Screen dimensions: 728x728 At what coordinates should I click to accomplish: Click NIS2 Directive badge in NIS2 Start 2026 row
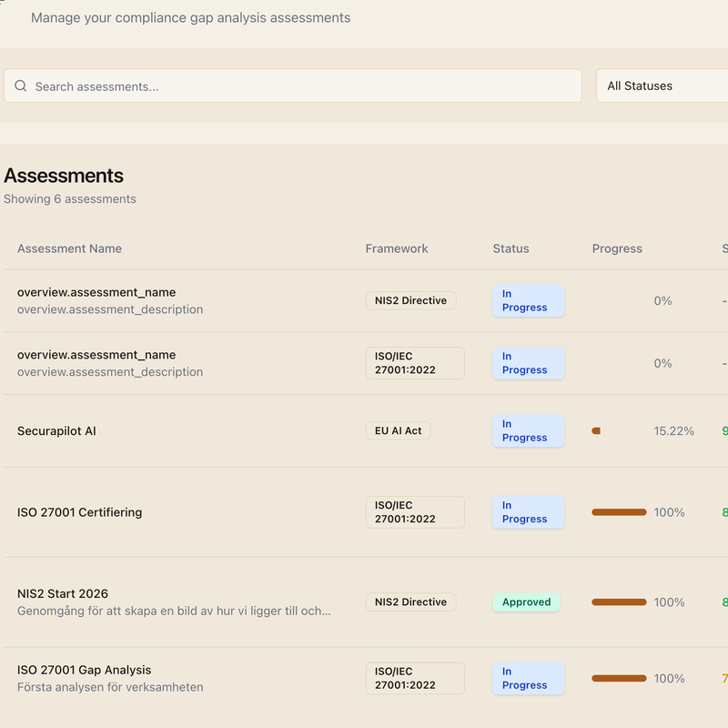411,602
